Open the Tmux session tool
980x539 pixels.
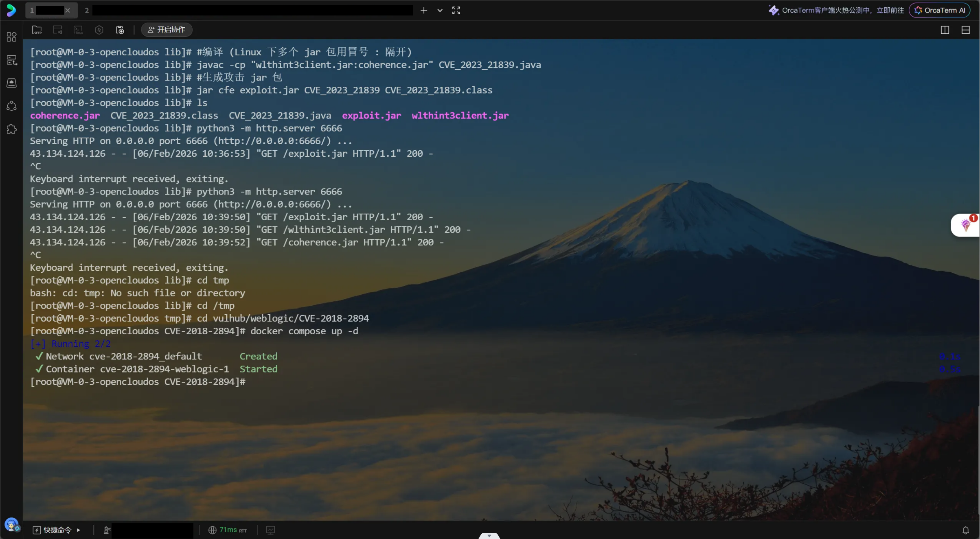coord(78,30)
